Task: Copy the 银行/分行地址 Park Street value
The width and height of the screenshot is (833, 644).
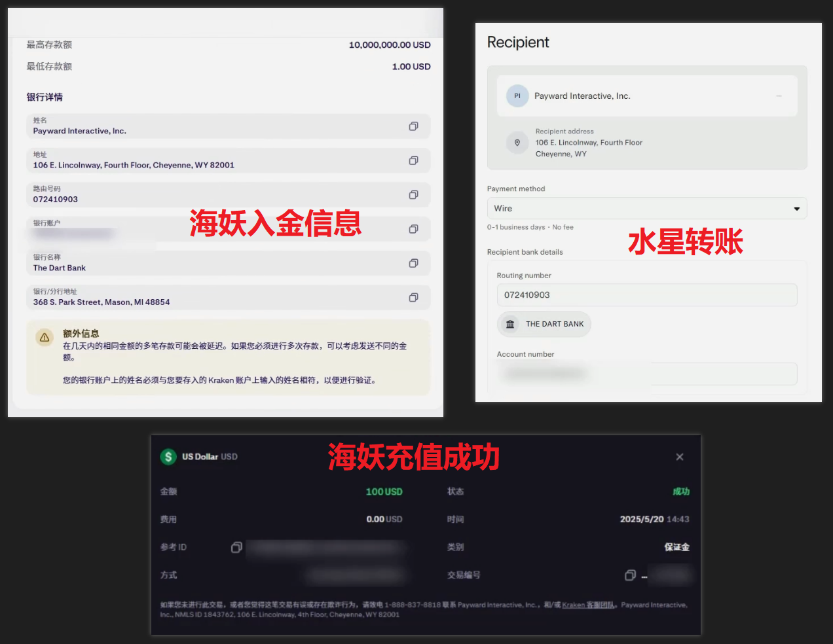Action: (x=413, y=297)
